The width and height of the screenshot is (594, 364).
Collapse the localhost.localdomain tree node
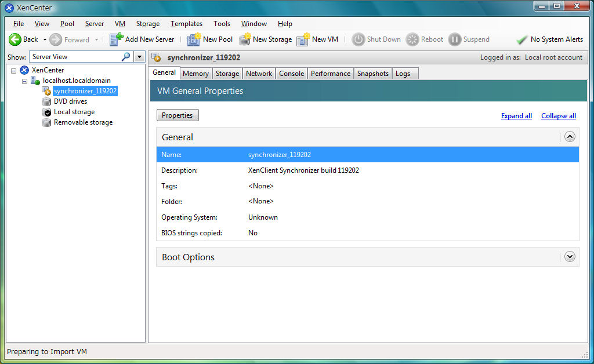click(x=25, y=81)
